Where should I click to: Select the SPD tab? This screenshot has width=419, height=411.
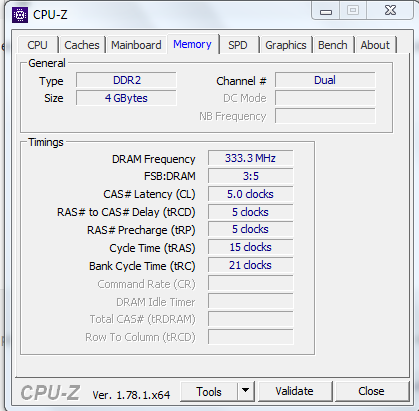[x=238, y=45]
